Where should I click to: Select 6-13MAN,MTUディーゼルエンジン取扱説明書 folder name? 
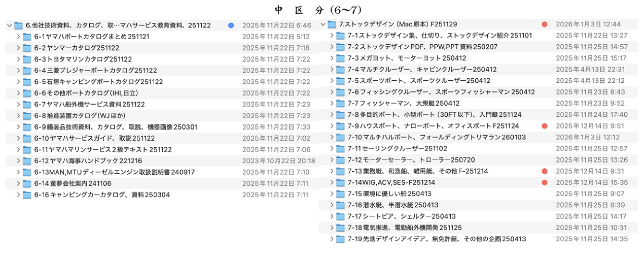115,172
